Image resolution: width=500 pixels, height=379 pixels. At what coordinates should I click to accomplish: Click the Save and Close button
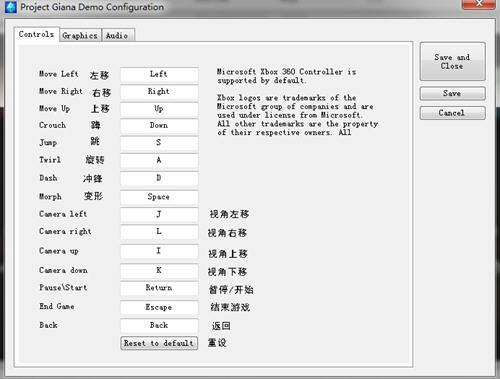coord(452,61)
